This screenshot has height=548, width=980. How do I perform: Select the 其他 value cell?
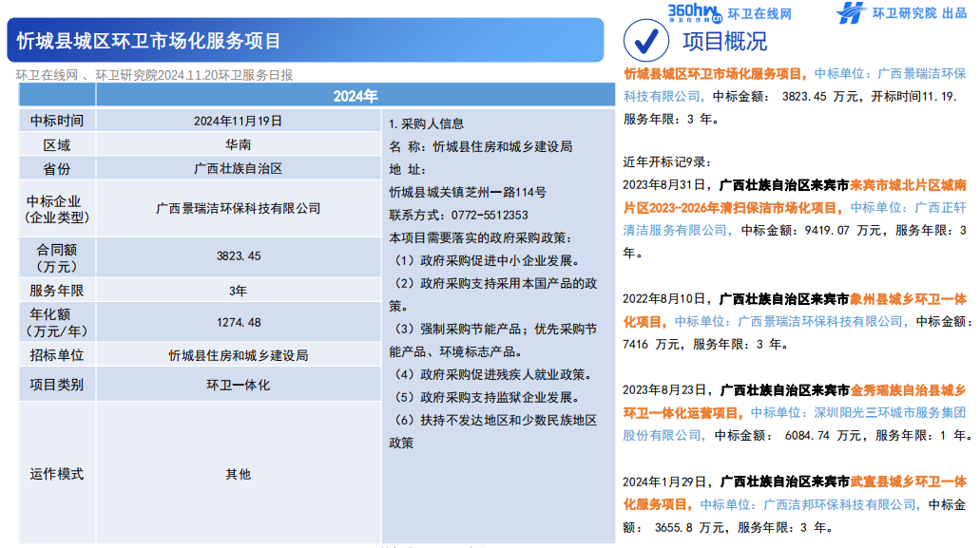point(239,474)
